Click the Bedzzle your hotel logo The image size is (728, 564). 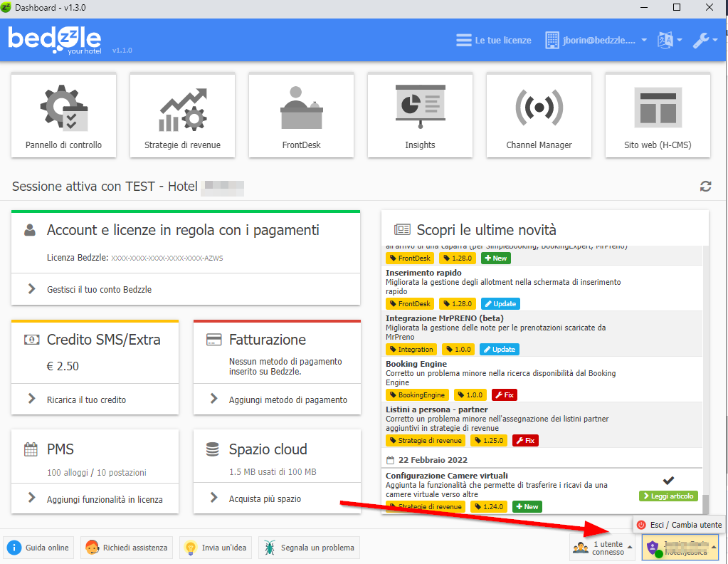pos(55,40)
